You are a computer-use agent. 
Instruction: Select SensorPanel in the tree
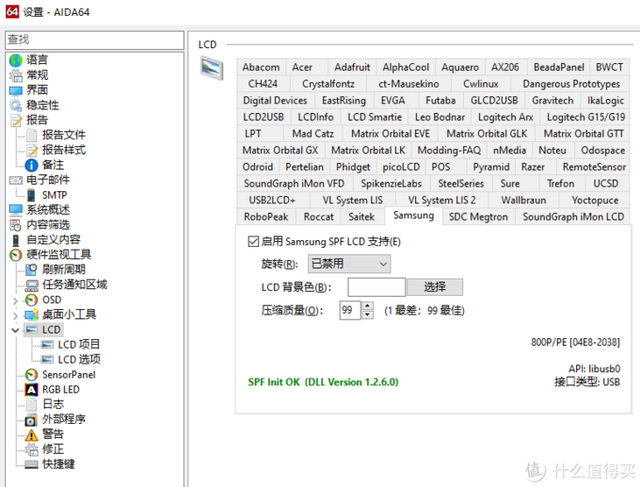point(69,375)
